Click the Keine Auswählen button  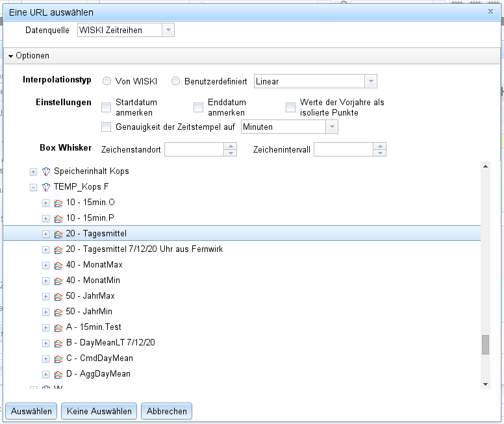click(x=99, y=411)
